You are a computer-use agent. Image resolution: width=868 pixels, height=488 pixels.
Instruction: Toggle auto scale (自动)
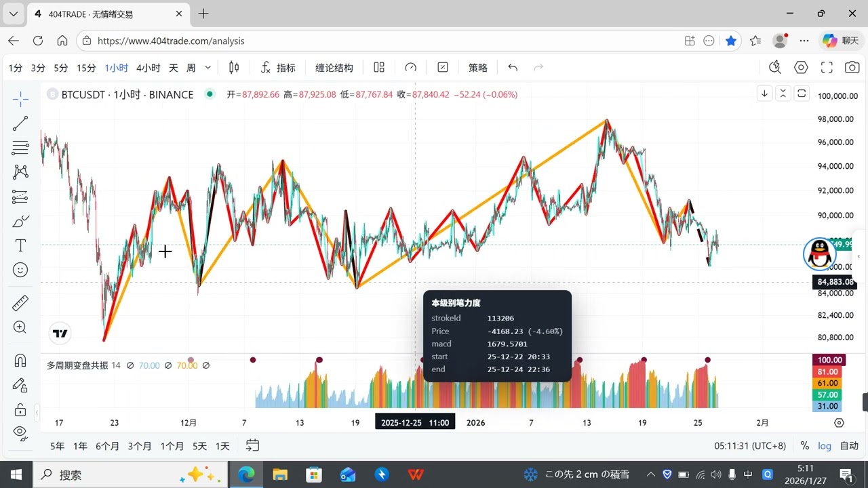(x=849, y=445)
